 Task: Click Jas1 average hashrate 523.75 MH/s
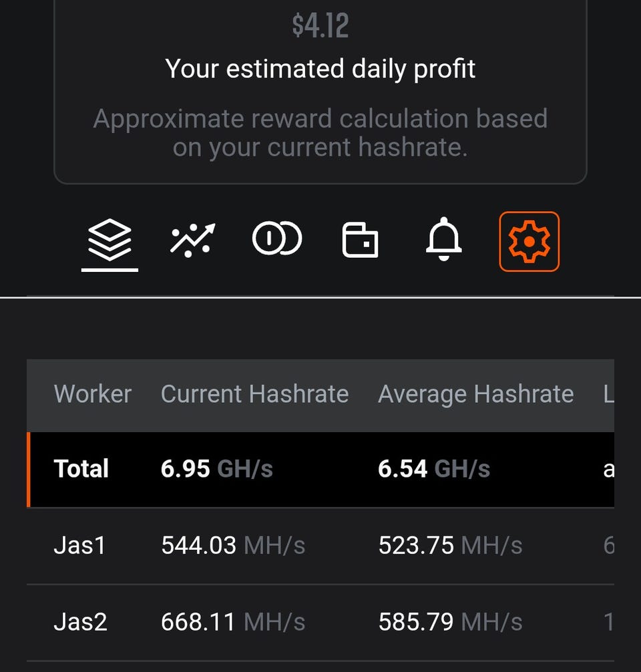[450, 546]
